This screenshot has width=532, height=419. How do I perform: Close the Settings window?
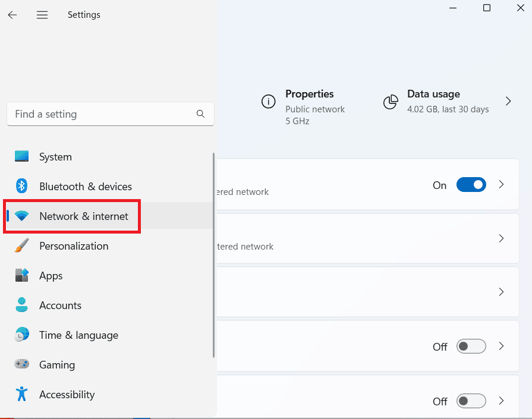[x=521, y=8]
